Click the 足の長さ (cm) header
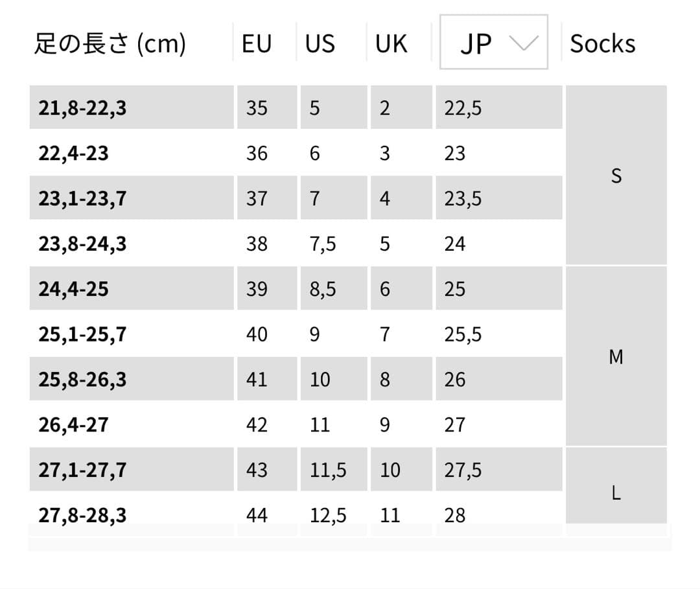The width and height of the screenshot is (700, 589). point(110,43)
